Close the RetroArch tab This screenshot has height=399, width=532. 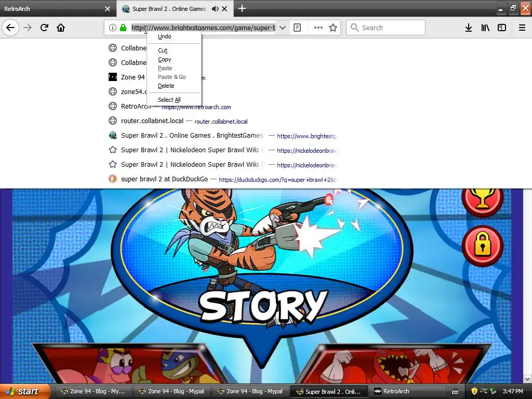pyautogui.click(x=108, y=9)
